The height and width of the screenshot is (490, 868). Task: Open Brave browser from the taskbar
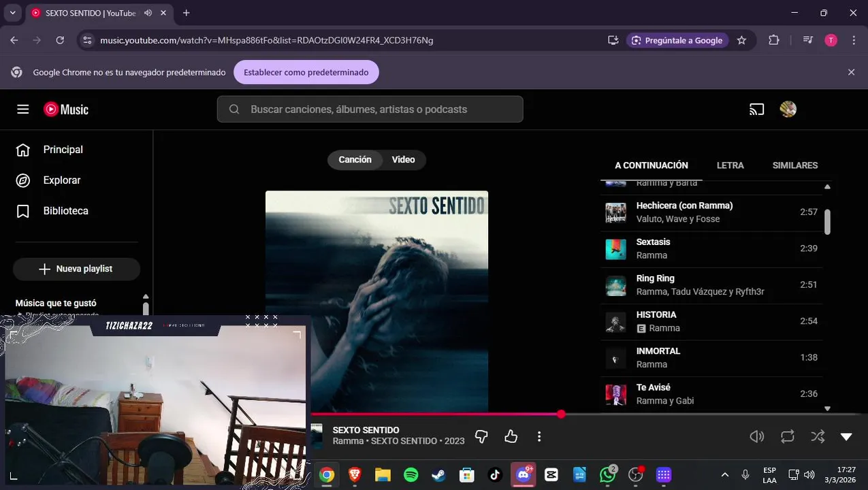pyautogui.click(x=355, y=475)
